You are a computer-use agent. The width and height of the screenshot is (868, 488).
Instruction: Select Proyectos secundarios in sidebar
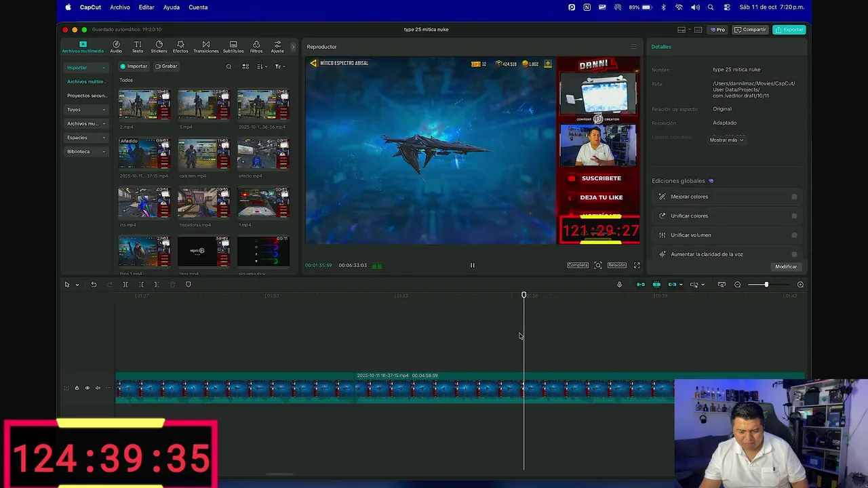coord(87,96)
